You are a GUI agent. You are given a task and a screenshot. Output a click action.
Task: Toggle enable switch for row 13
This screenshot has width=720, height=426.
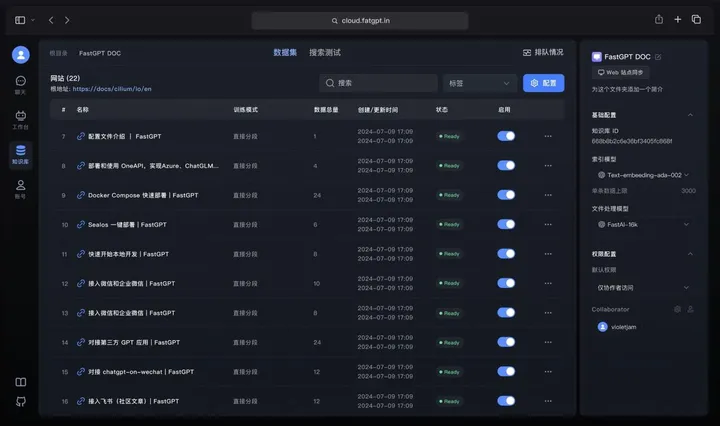coord(506,313)
